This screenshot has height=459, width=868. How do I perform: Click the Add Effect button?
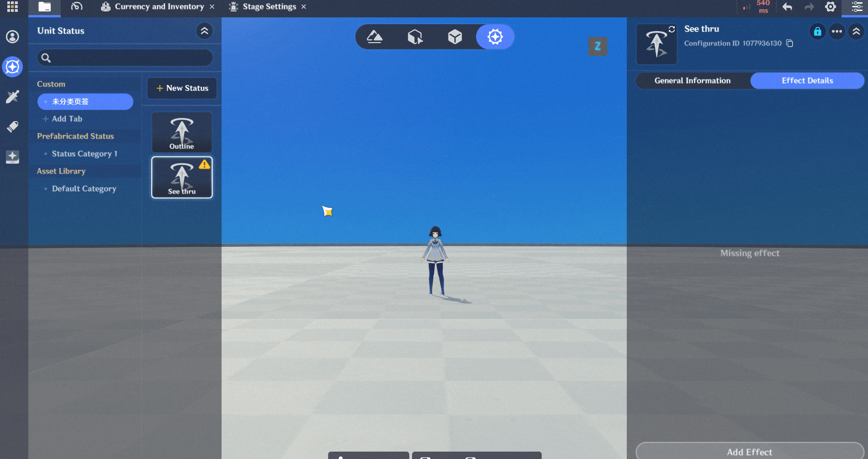[x=750, y=452]
